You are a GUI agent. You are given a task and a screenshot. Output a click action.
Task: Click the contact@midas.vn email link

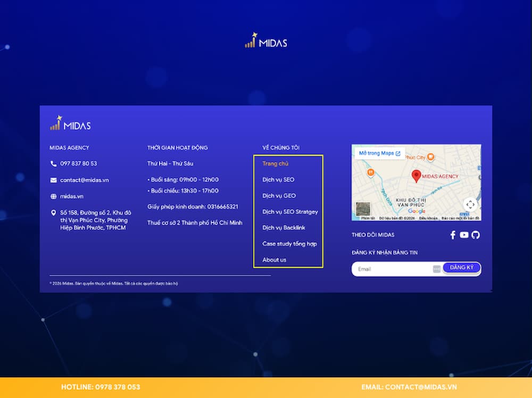pyautogui.click(x=85, y=180)
